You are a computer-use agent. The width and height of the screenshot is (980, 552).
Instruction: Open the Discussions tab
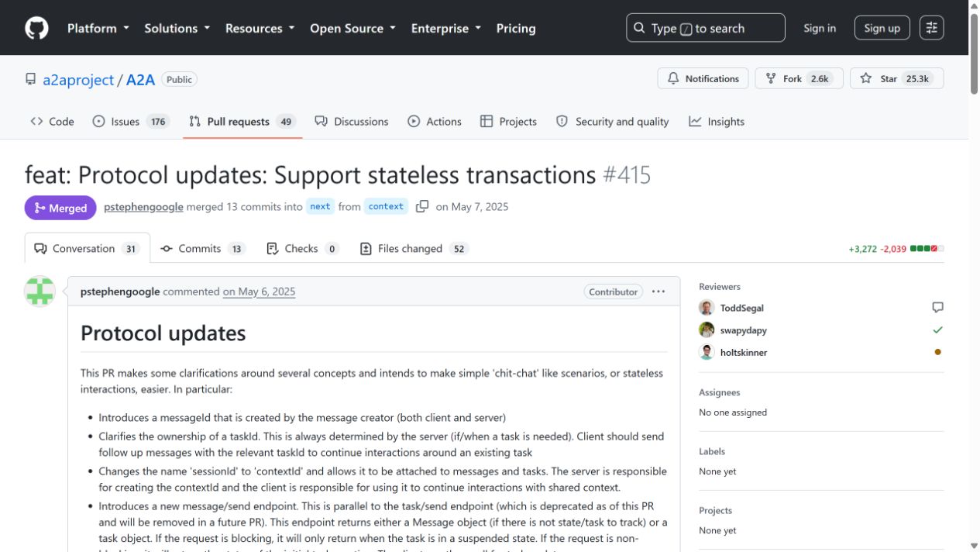(x=352, y=122)
